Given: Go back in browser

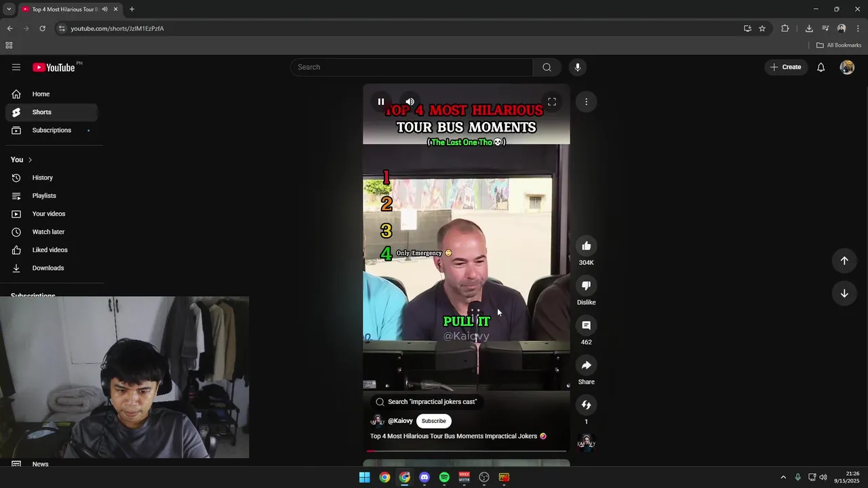Looking at the screenshot, I should coord(9,28).
